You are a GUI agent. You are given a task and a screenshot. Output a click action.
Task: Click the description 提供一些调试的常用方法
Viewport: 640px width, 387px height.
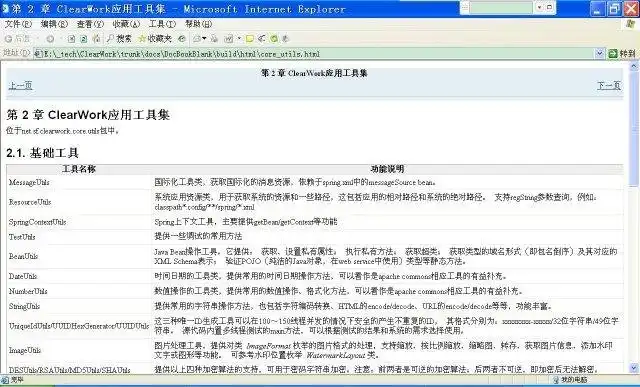pos(198,236)
